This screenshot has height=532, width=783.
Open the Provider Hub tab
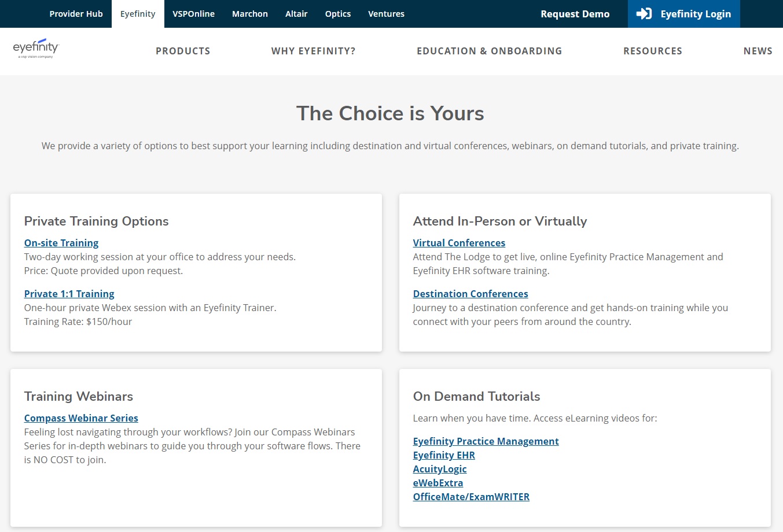point(76,14)
